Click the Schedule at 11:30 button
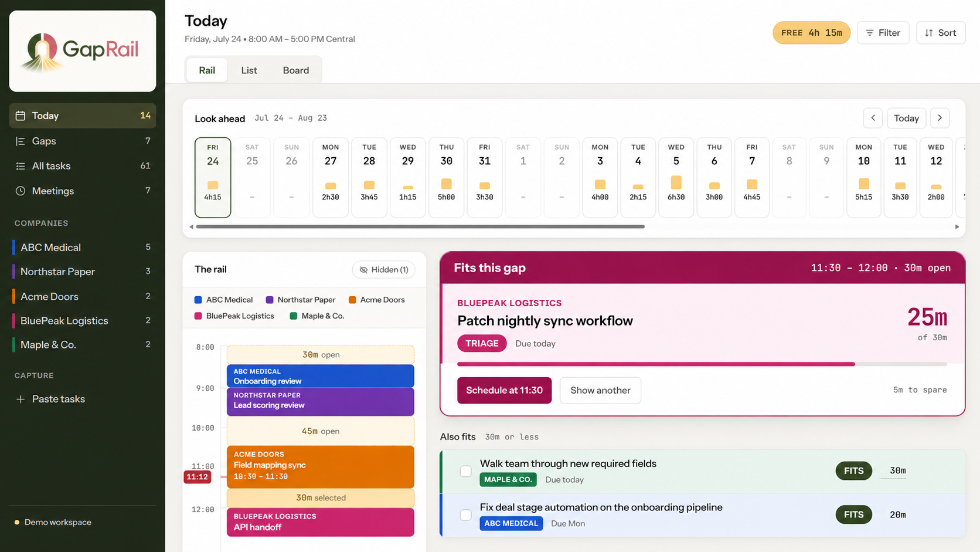The height and width of the screenshot is (552, 980). click(x=504, y=390)
